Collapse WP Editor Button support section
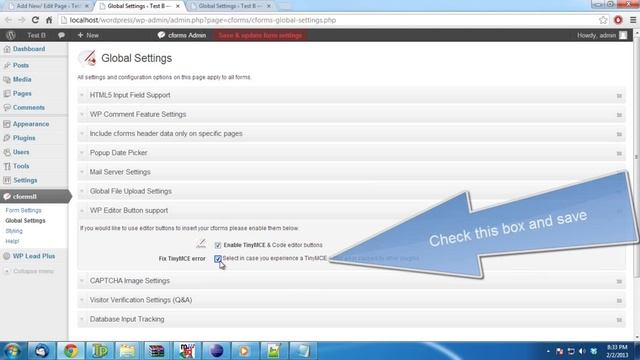640x360 pixels. [351, 210]
